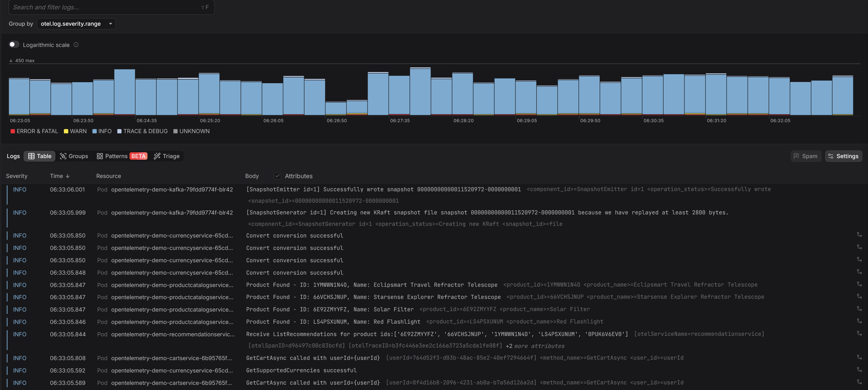
Task: Open the Group by otel.log.severity.range dropdown
Action: point(76,24)
